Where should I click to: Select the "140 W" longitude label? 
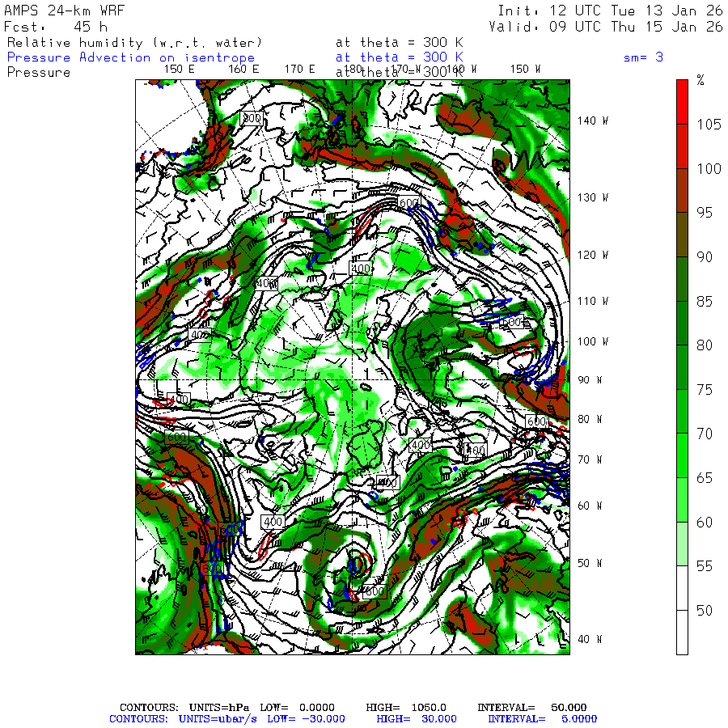pos(592,121)
